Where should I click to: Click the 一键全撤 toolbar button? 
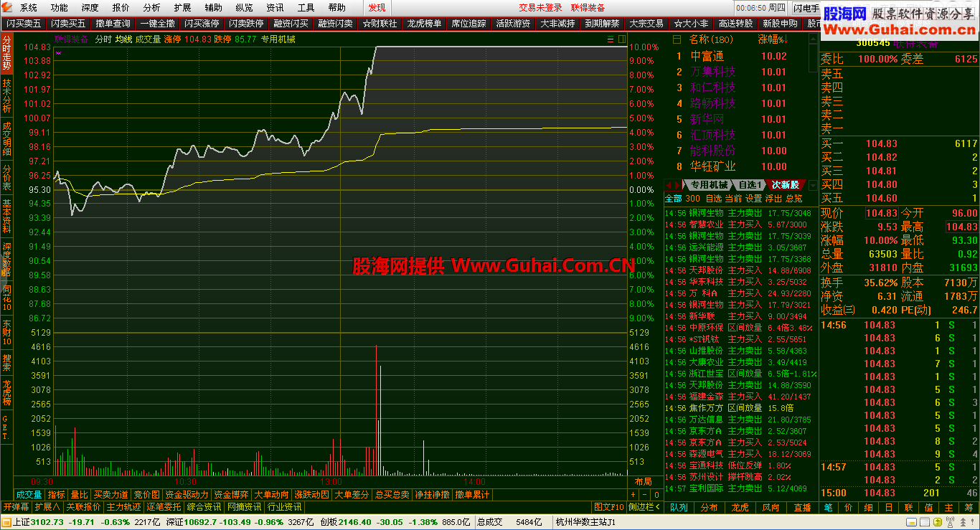[157, 24]
